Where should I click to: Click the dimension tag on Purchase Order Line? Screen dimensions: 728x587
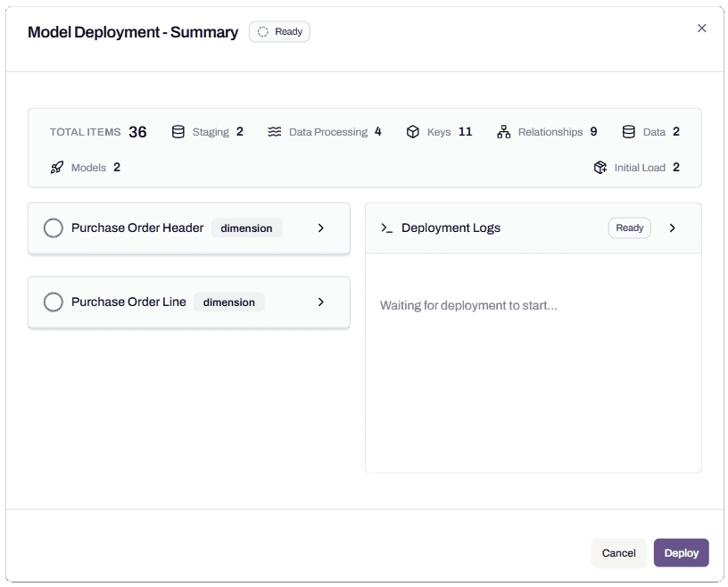[x=229, y=302]
